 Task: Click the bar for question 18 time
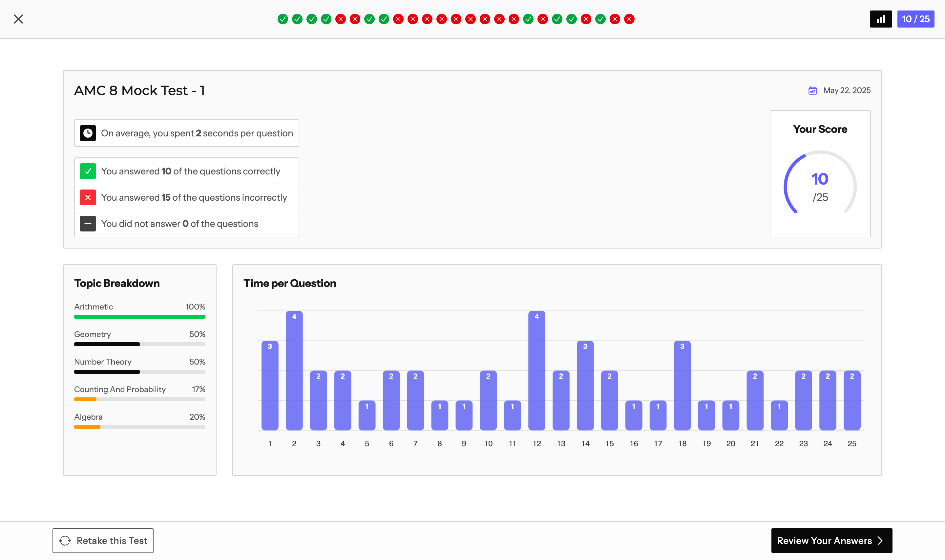point(682,386)
